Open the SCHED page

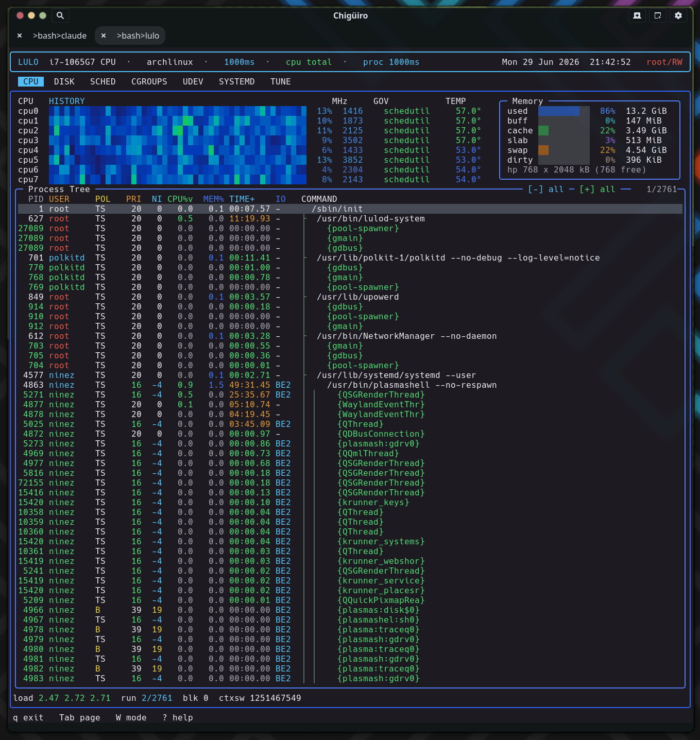coord(103,81)
